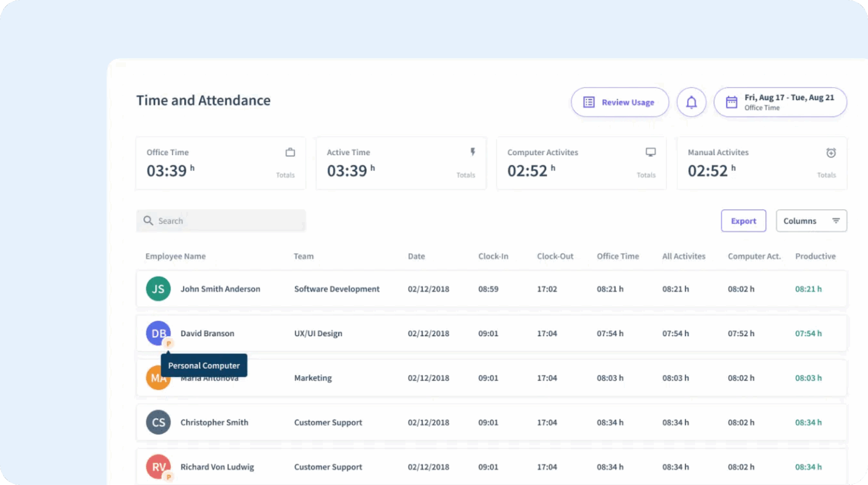Click the list icon in Review Usage
868x485 pixels.
tap(589, 102)
